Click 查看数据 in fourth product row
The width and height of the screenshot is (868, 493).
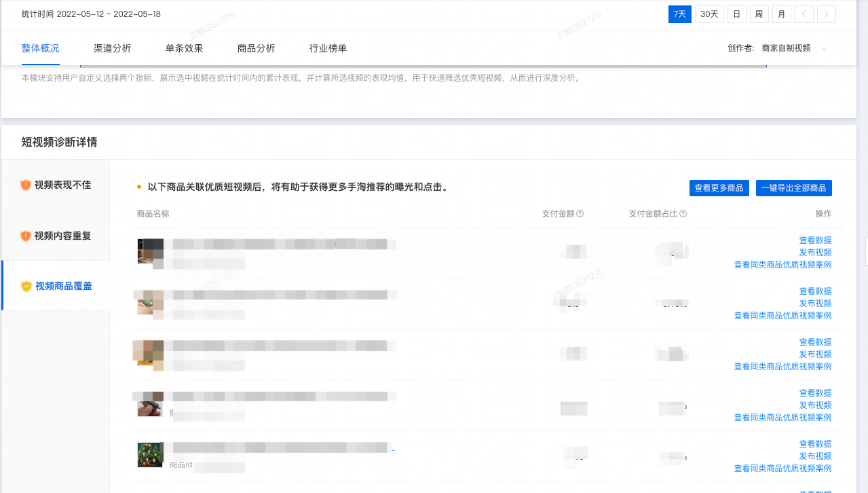click(x=815, y=392)
